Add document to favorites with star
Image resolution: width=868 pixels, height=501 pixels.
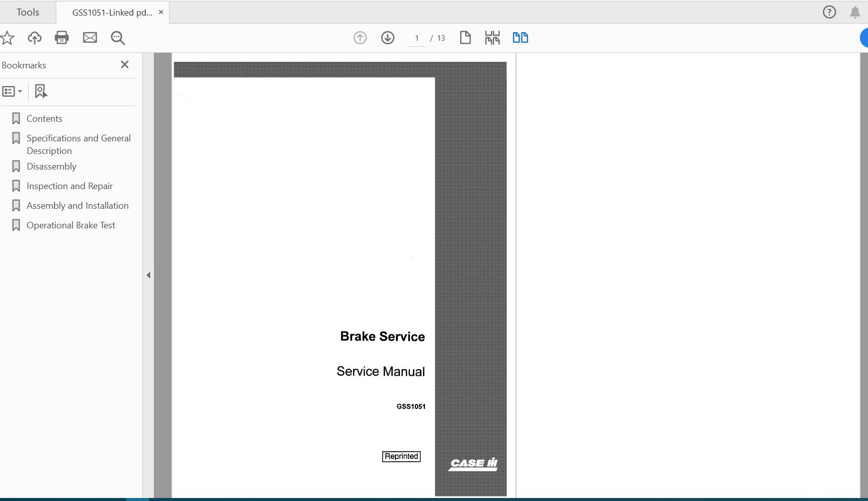point(8,38)
